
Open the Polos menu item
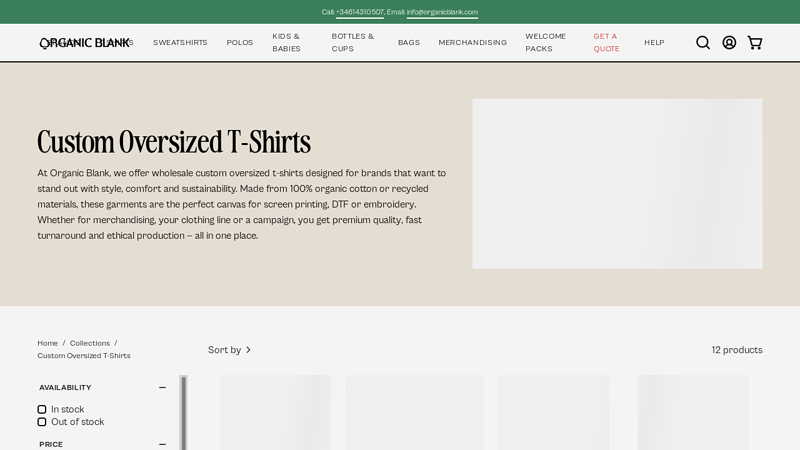point(240,42)
